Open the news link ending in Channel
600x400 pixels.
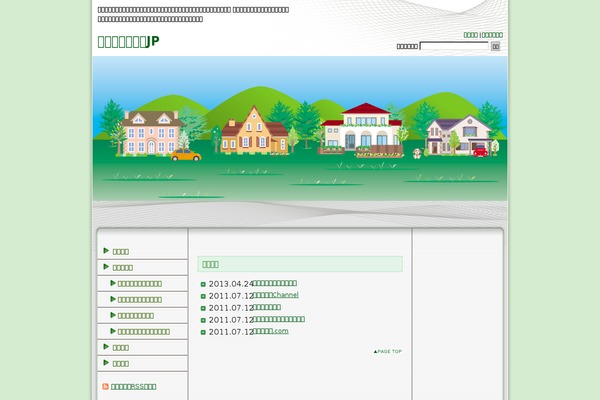coord(276,295)
